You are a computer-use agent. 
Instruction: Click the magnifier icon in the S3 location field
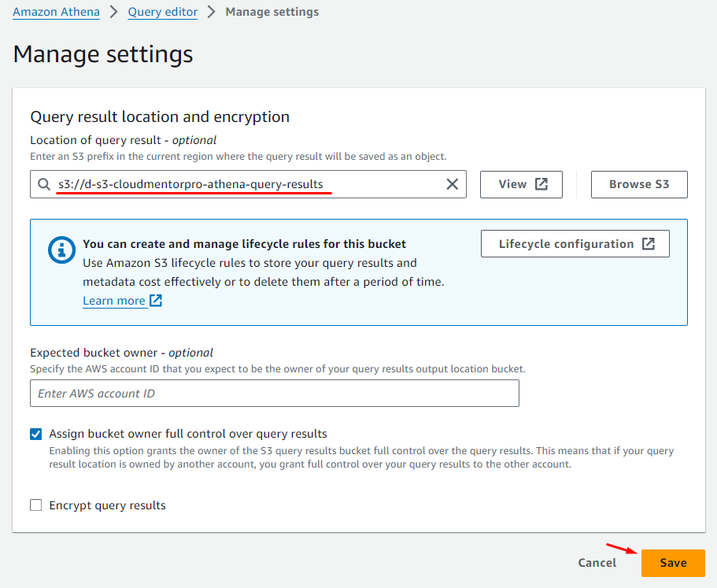44,184
